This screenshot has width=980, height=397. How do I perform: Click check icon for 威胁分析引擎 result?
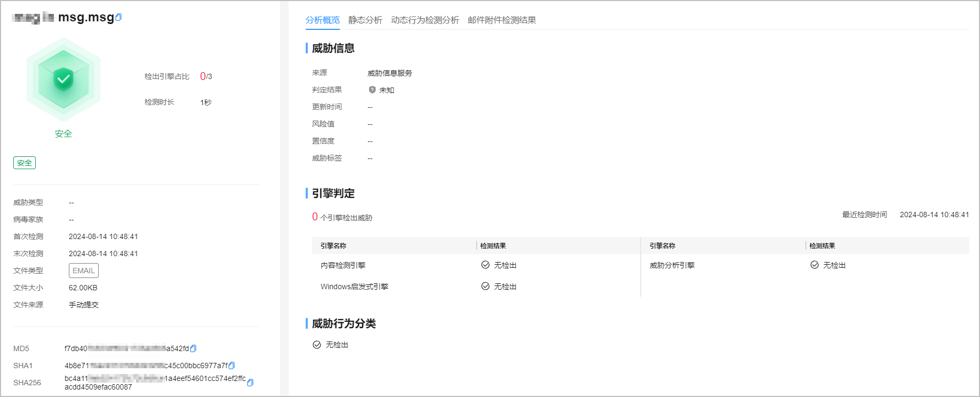click(x=815, y=265)
